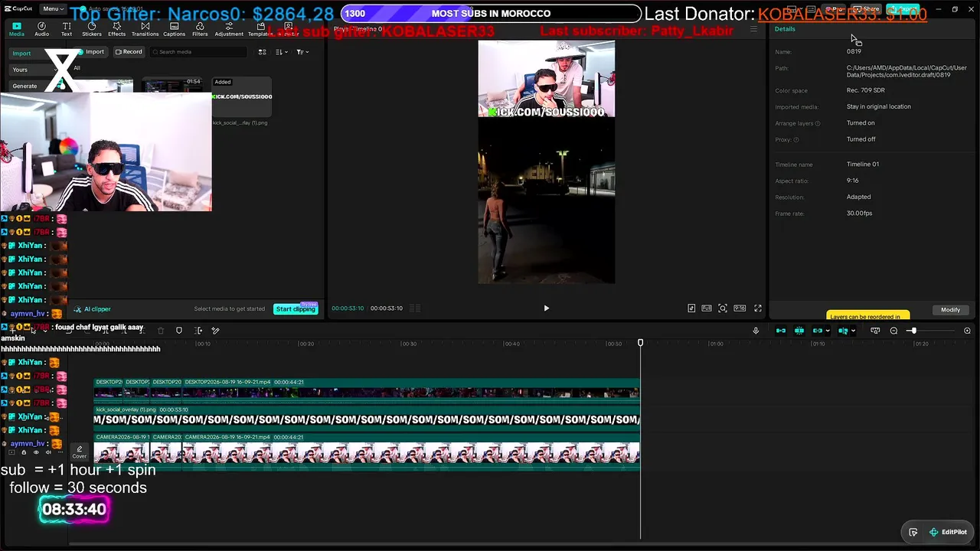Screen dimensions: 980x551
Task: Open the EditPilot assistant
Action: (x=948, y=533)
